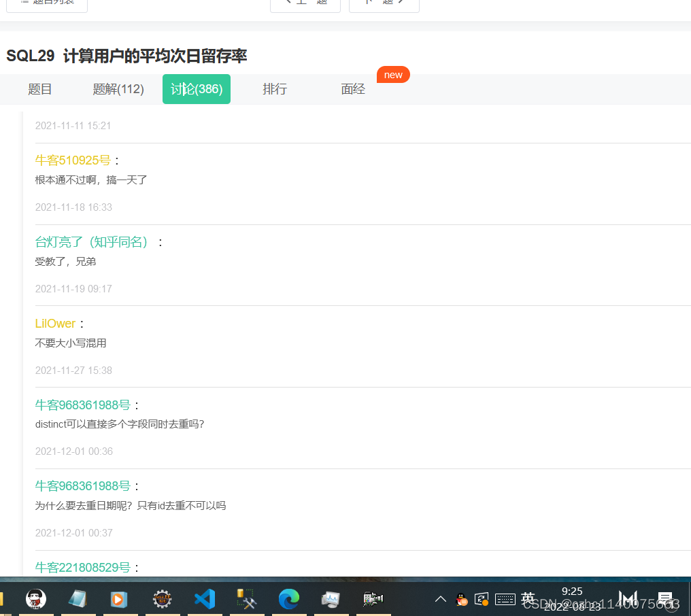Open the system monitor taskbar icon

coord(331,599)
